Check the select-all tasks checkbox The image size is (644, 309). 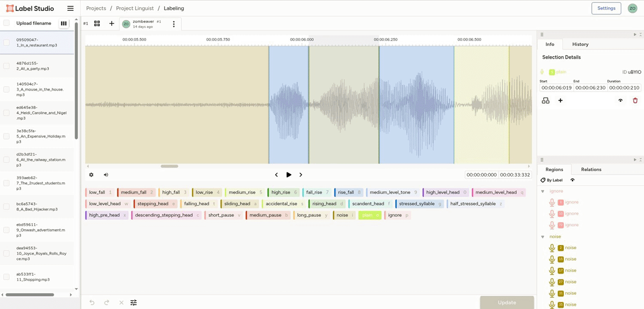(x=7, y=23)
